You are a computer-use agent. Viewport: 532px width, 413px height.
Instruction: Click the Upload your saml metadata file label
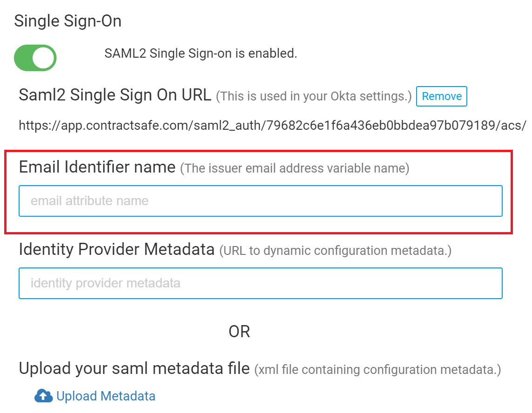tap(135, 368)
